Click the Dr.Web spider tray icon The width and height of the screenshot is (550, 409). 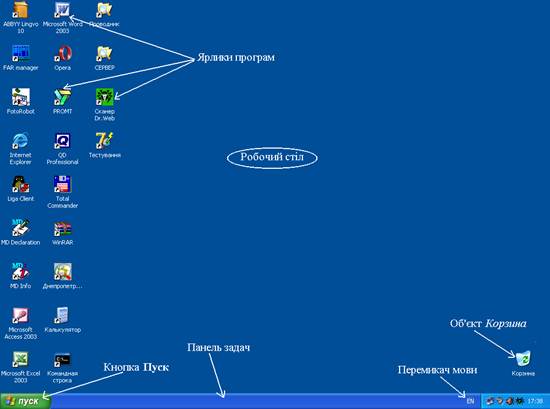point(520,401)
